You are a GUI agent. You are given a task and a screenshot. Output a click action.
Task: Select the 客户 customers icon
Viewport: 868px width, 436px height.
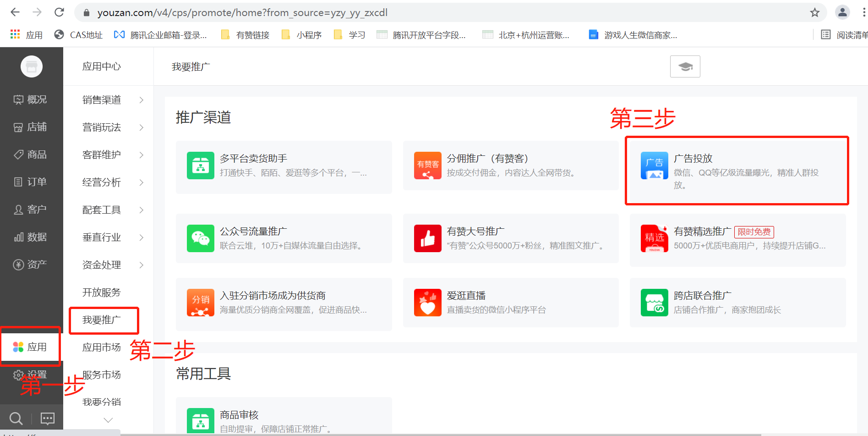pyautogui.click(x=18, y=209)
